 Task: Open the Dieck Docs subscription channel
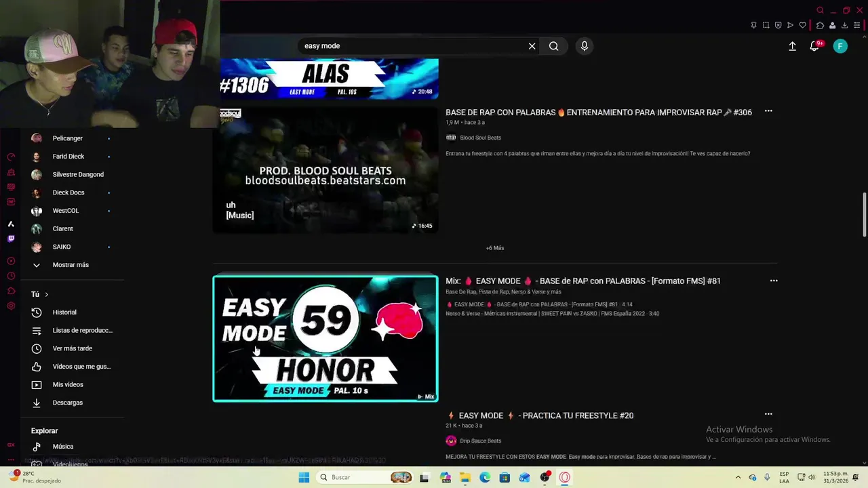(x=71, y=192)
